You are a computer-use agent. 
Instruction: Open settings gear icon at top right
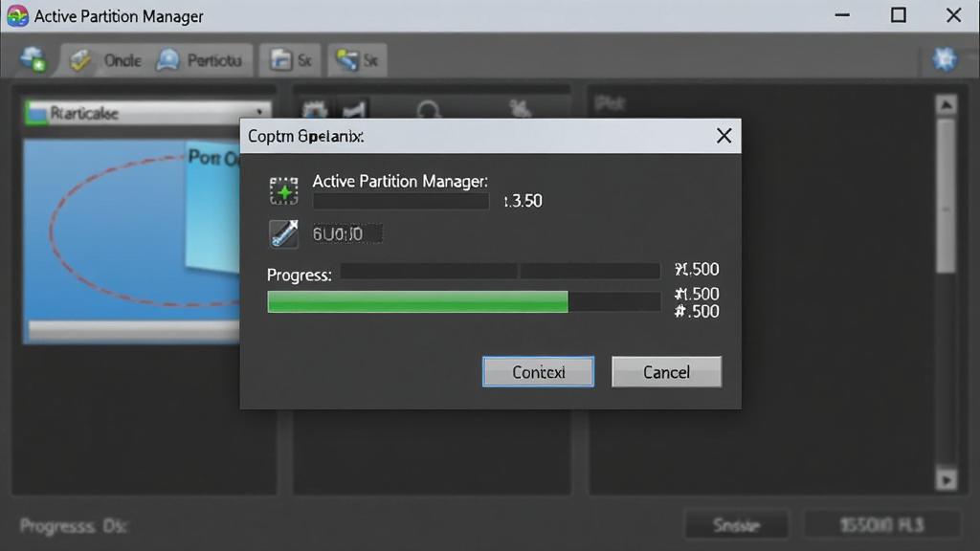(945, 60)
